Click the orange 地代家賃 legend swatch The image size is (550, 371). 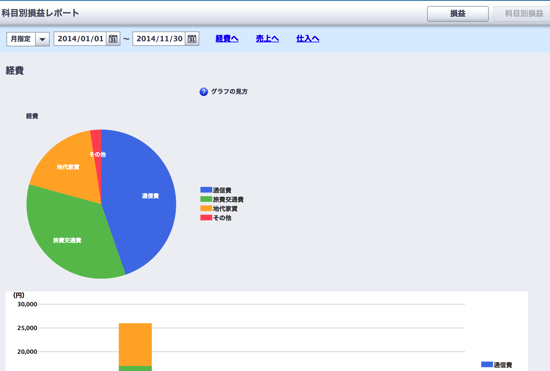pyautogui.click(x=206, y=208)
